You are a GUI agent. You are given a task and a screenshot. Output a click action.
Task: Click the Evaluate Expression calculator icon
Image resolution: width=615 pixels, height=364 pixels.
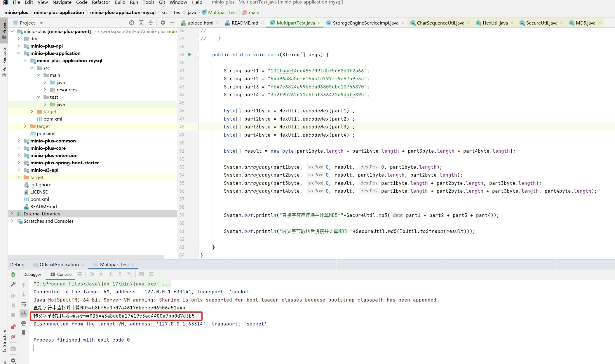[142, 274]
